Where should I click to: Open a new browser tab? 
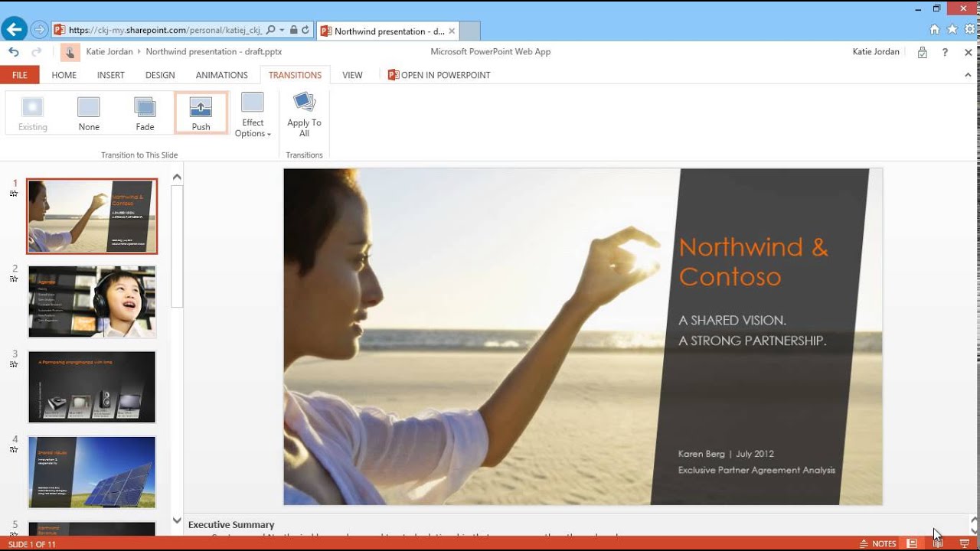[x=470, y=31]
